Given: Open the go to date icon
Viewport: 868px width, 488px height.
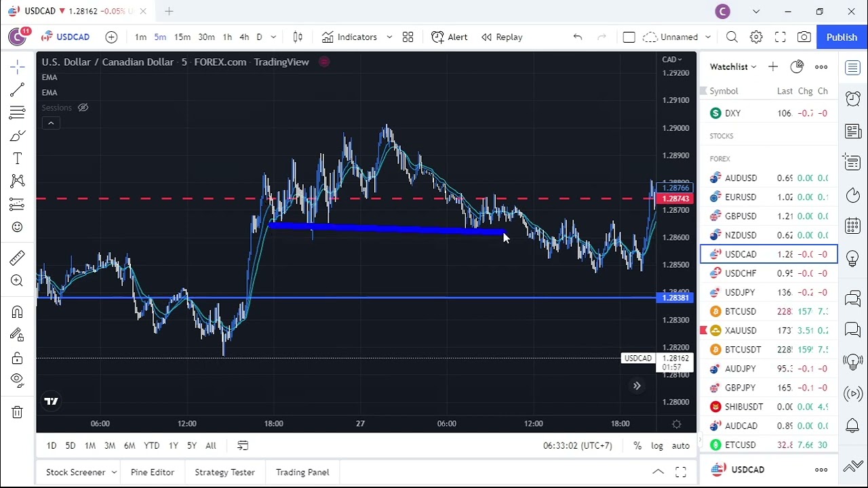Looking at the screenshot, I should point(243,446).
